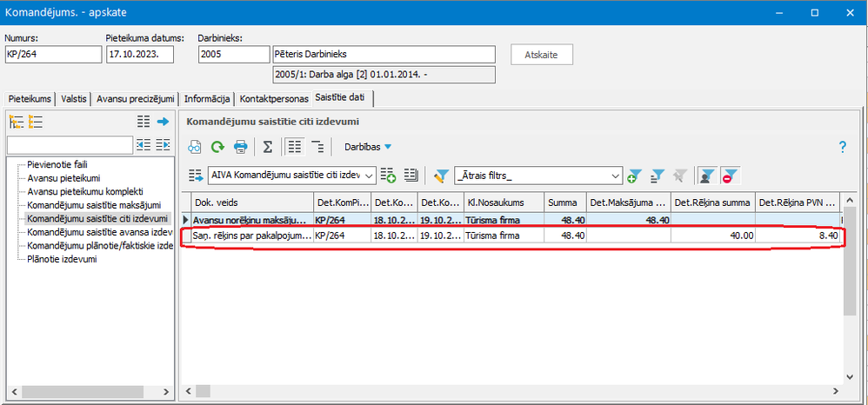Image resolution: width=868 pixels, height=405 pixels.
Task: Click the Pēteris Darbinieks name field
Action: coord(384,55)
